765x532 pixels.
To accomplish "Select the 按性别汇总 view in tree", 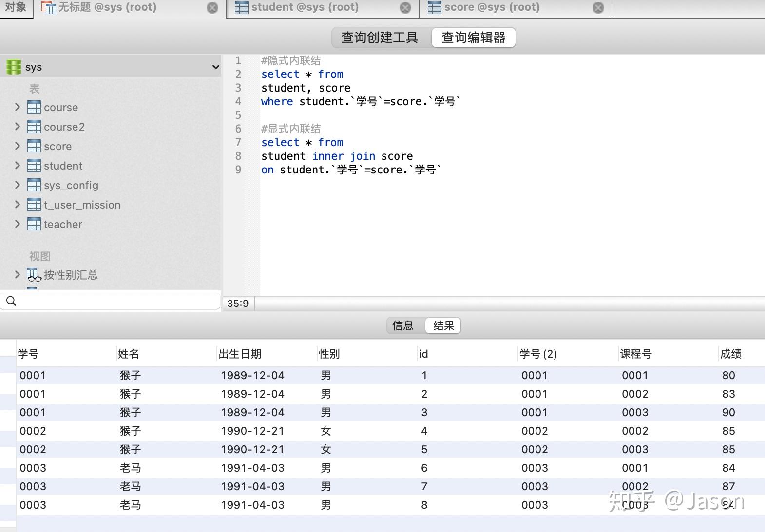I will pyautogui.click(x=71, y=275).
